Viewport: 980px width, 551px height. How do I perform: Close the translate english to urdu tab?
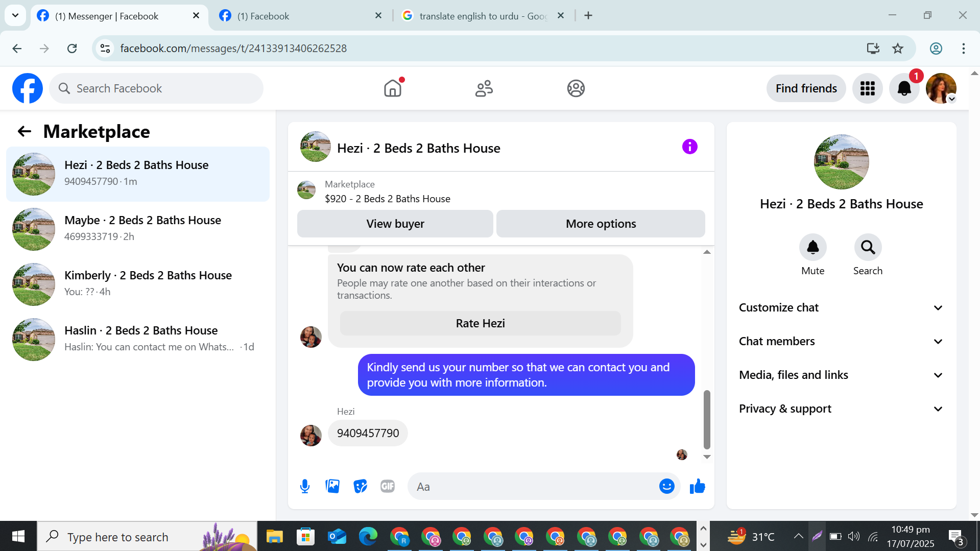(x=561, y=16)
